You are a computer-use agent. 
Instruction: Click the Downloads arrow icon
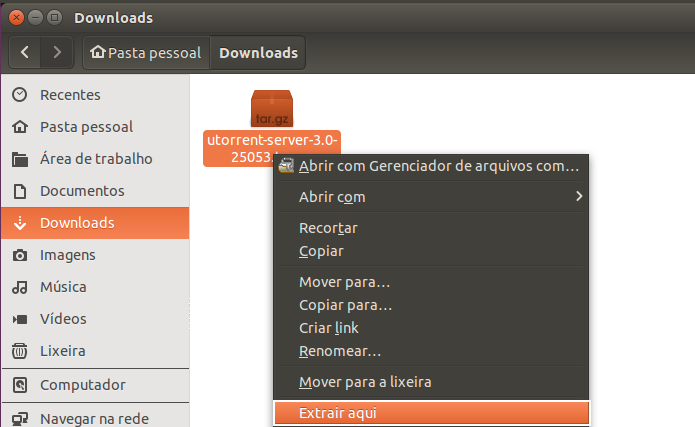coord(20,223)
